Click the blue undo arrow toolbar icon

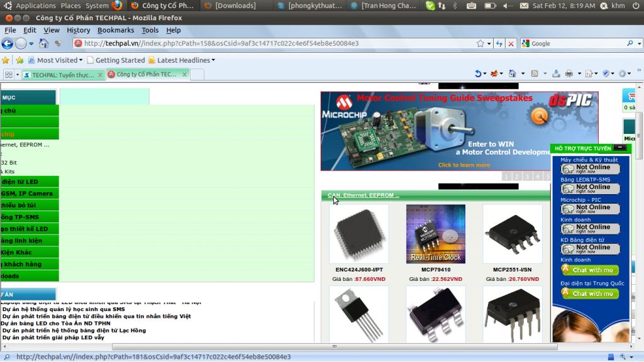478,74
